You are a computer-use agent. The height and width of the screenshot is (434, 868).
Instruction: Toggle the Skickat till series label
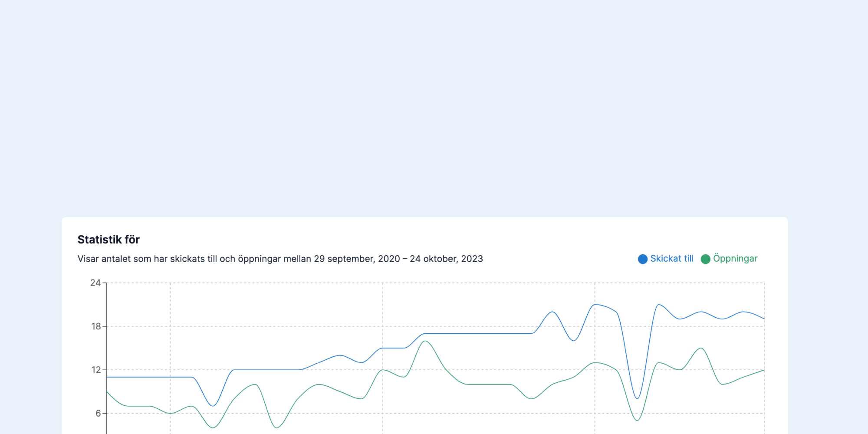pos(671,259)
